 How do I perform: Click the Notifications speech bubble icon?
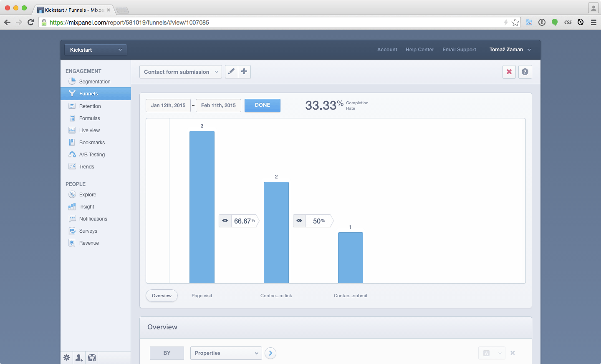coord(72,218)
